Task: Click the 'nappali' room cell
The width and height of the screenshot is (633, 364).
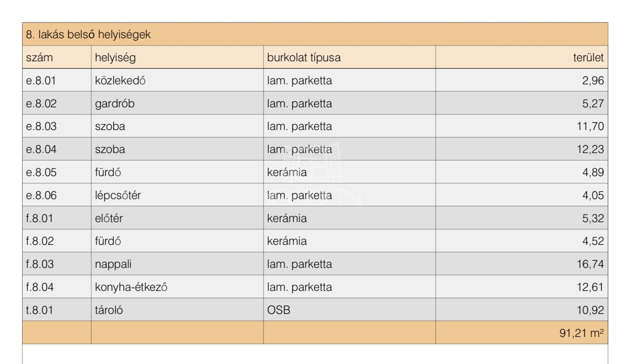Action: point(177,264)
